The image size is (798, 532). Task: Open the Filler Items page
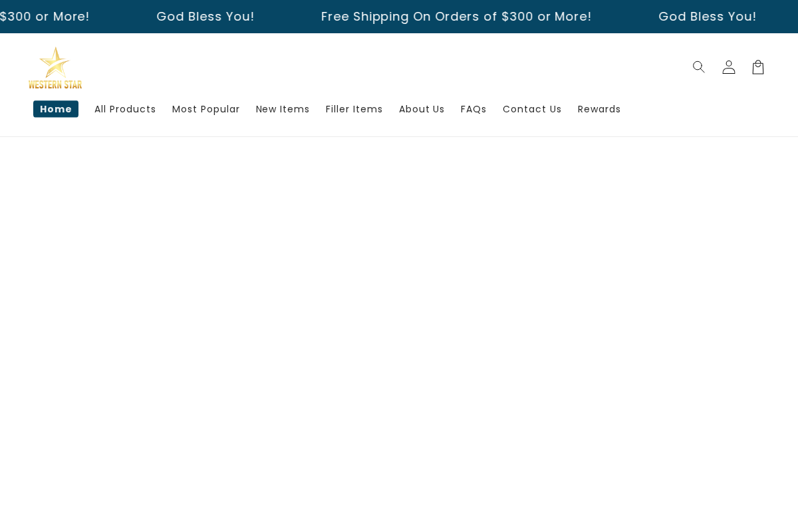[x=354, y=109]
